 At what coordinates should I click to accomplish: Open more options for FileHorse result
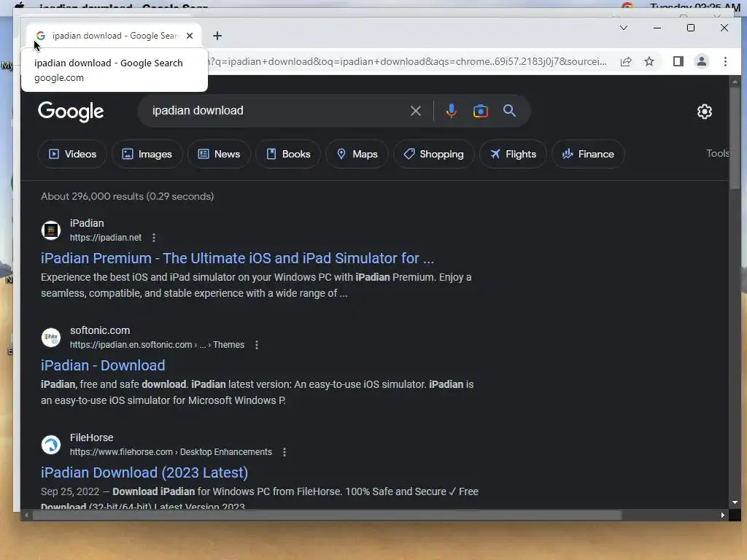[x=284, y=452]
